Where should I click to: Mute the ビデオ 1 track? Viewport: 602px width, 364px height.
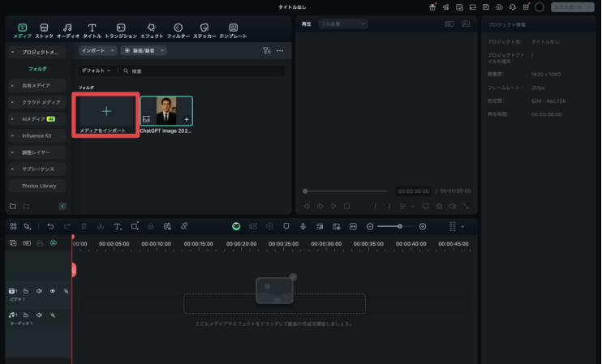pyautogui.click(x=39, y=290)
